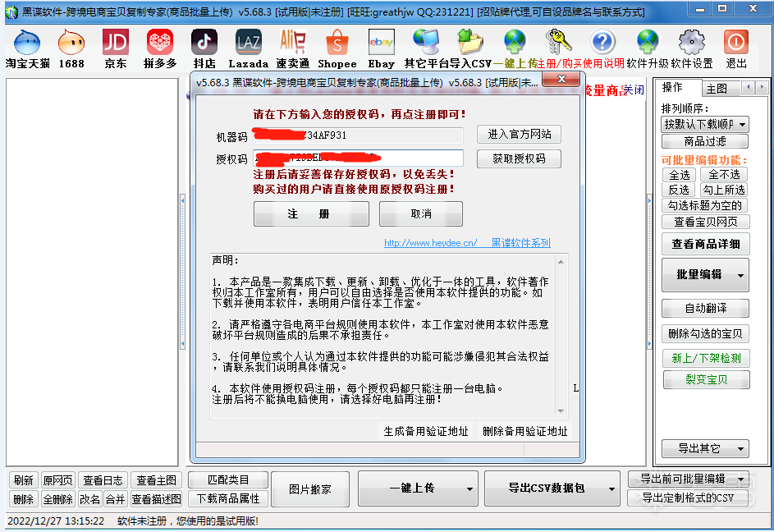Click 删除备用验证地址 button
This screenshot has height=532, width=774.
click(x=524, y=431)
